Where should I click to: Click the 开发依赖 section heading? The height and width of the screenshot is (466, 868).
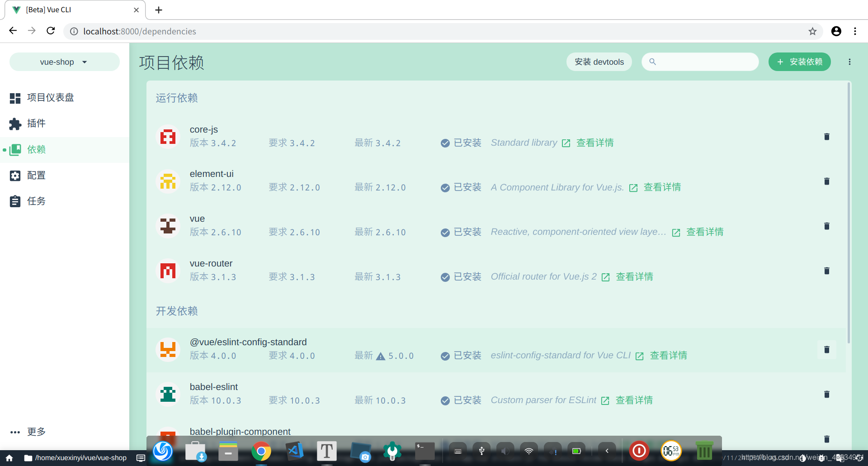click(177, 311)
